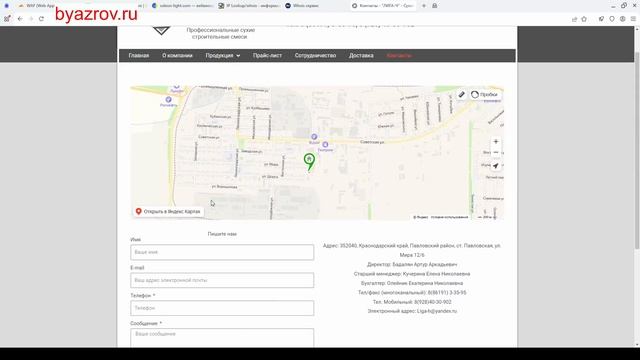Go back with the browser back arrow

pyautogui.click(x=20, y=19)
